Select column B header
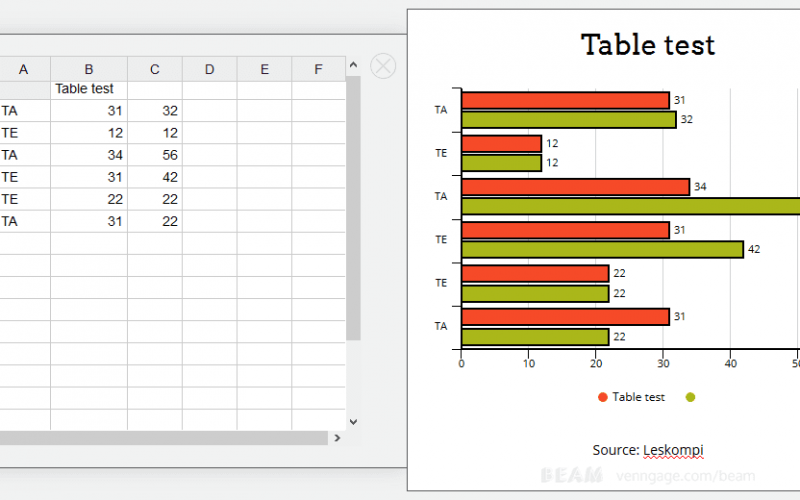Screen dimensions: 800x500 pyautogui.click(x=89, y=69)
